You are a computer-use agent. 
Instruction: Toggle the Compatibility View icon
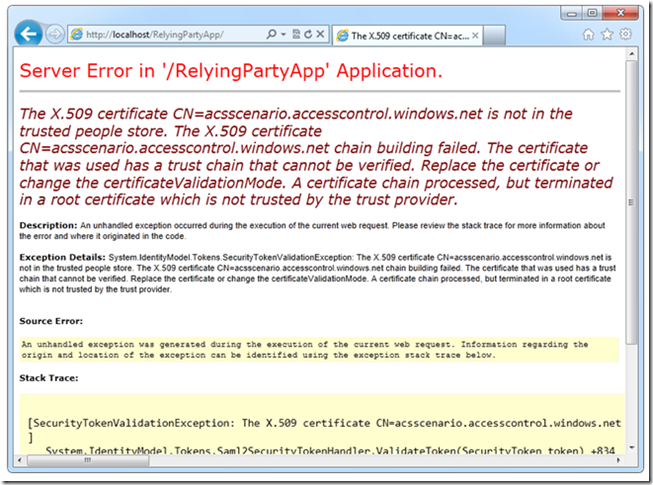pyautogui.click(x=296, y=34)
